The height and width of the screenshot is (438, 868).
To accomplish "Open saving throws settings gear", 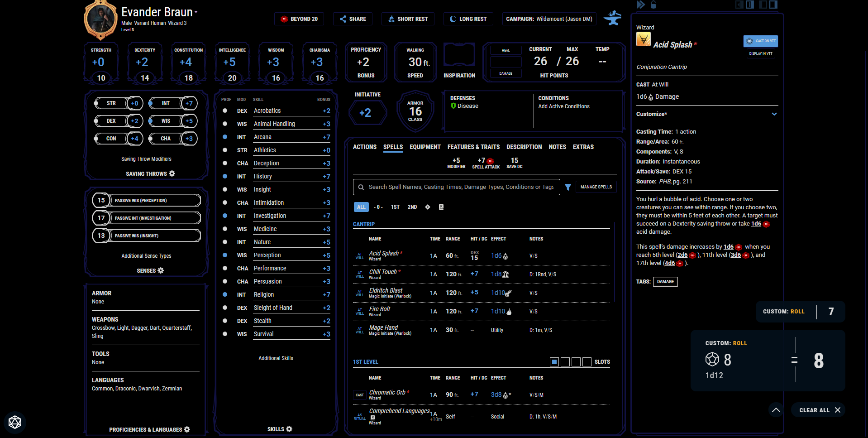I will coord(172,173).
